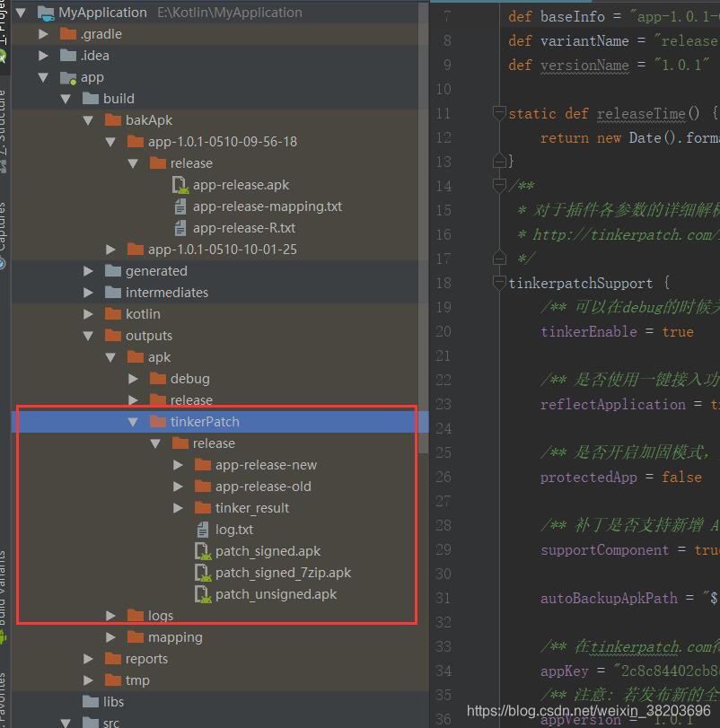Expand the .gradle folder
The width and height of the screenshot is (720, 728).
pyautogui.click(x=44, y=34)
